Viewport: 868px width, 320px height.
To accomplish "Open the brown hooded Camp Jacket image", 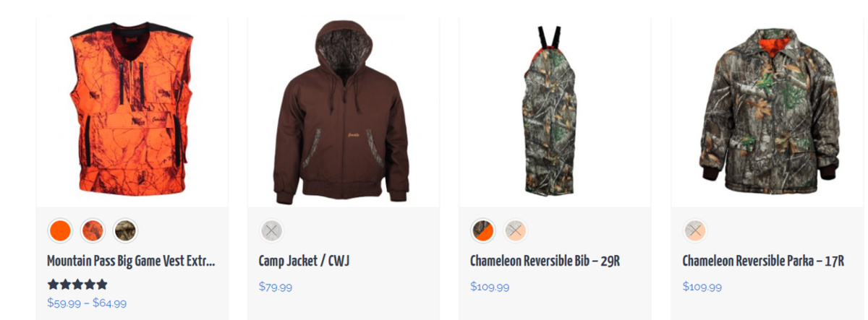I will point(344,112).
